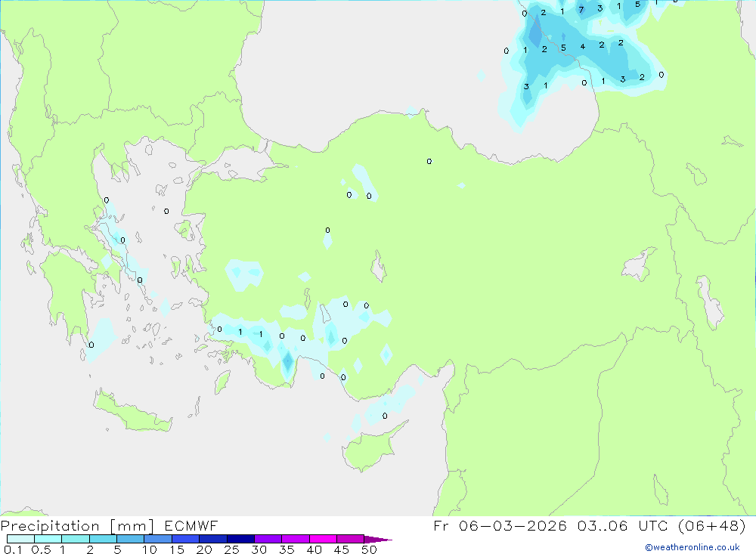
Task: Click the 'ECMWF' model label
Action: (191, 526)
